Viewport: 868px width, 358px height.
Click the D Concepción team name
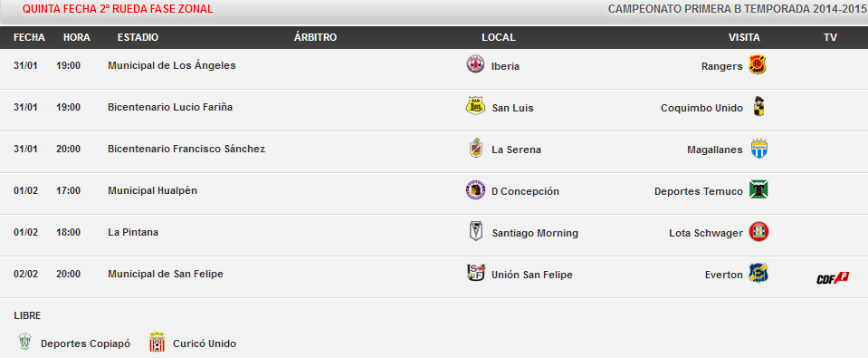(525, 192)
